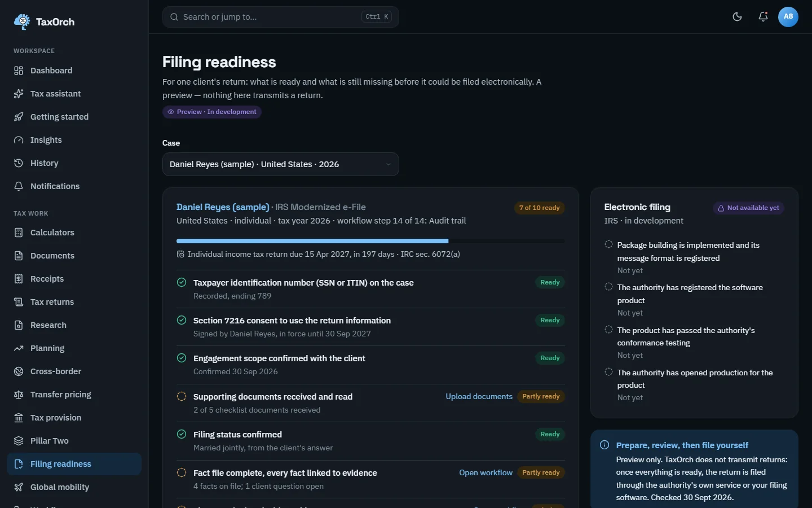812x508 pixels.
Task: Click the search magnifier icon
Action: (x=174, y=17)
